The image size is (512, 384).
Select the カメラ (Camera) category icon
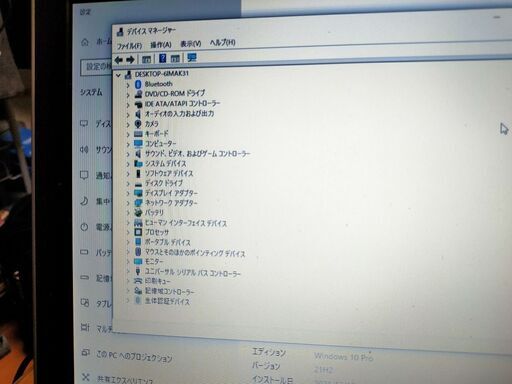pyautogui.click(x=138, y=124)
